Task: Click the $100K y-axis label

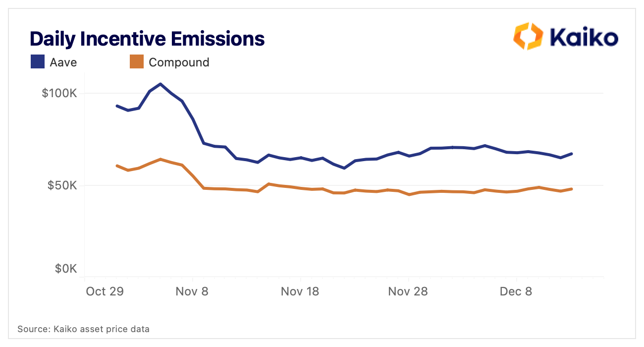Action: 58,93
